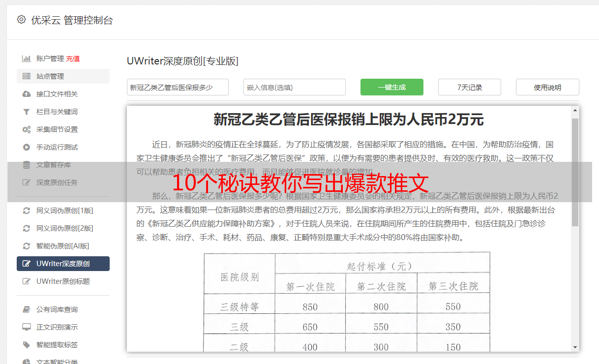The height and width of the screenshot is (364, 599).
Task: Click the bar chart icon for 账户管理
Action: point(26,59)
